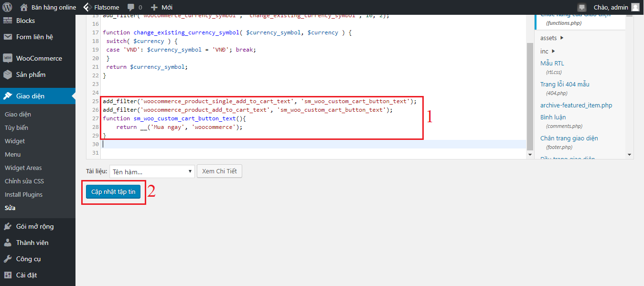Image resolution: width=644 pixels, height=286 pixels.
Task: Expand the inc folder
Action: click(547, 51)
